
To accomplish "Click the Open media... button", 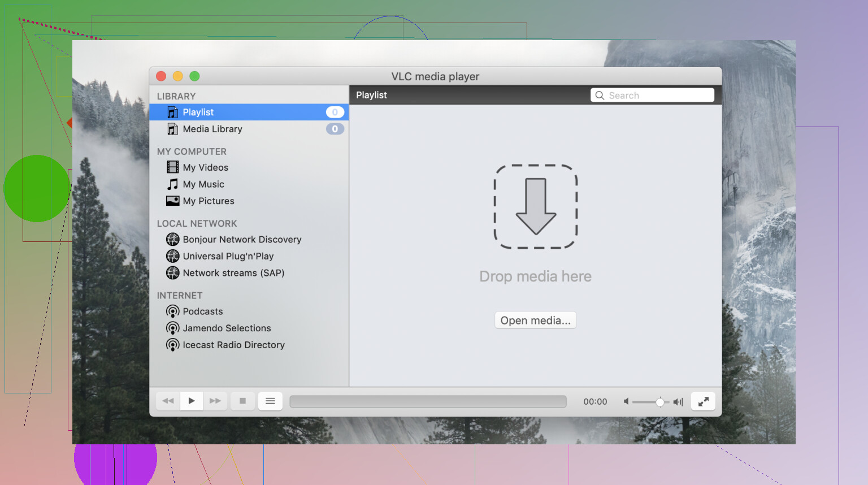I will [535, 321].
